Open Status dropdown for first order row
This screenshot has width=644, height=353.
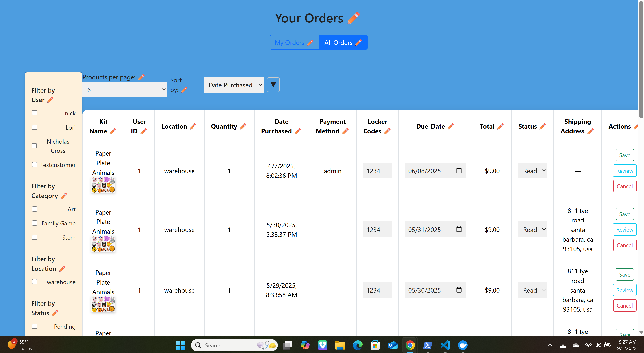[x=533, y=171]
